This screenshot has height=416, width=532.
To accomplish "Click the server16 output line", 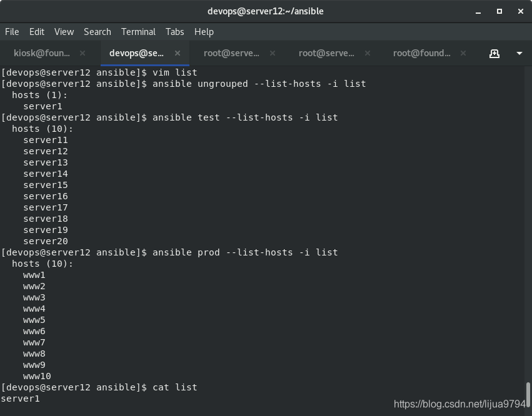I will click(46, 196).
